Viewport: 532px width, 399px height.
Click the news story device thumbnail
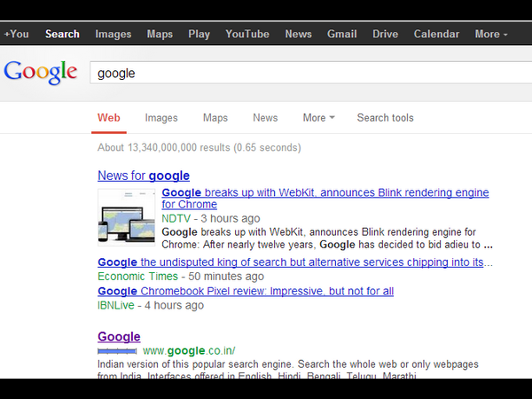click(127, 217)
